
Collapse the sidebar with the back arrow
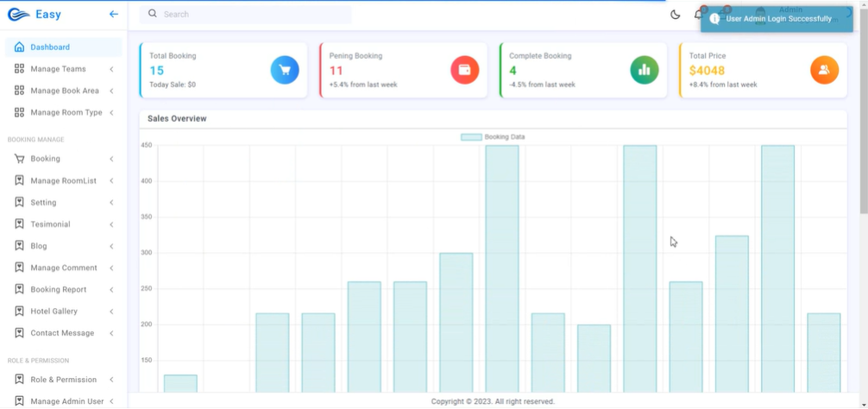(113, 15)
